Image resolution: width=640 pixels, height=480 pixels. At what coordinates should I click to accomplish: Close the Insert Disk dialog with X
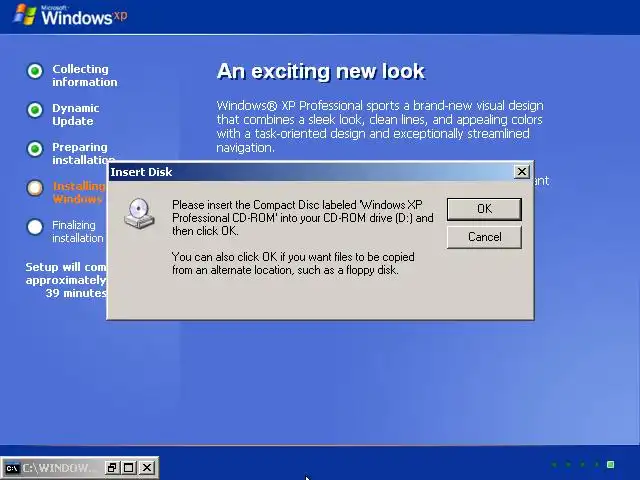[x=522, y=172]
